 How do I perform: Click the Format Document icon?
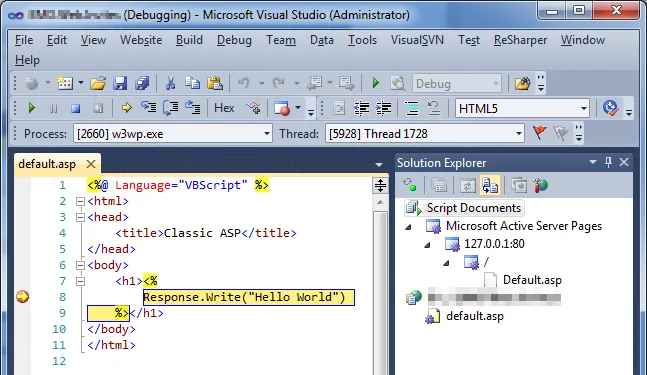[411, 108]
